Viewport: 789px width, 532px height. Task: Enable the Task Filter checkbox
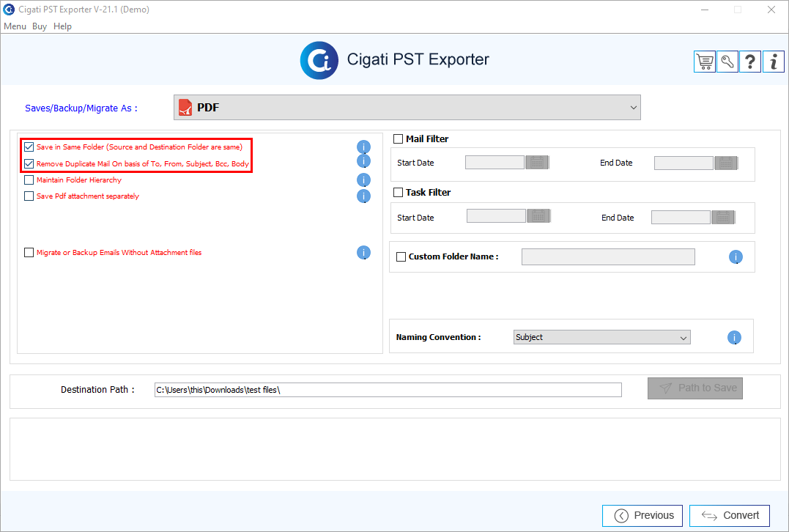398,192
